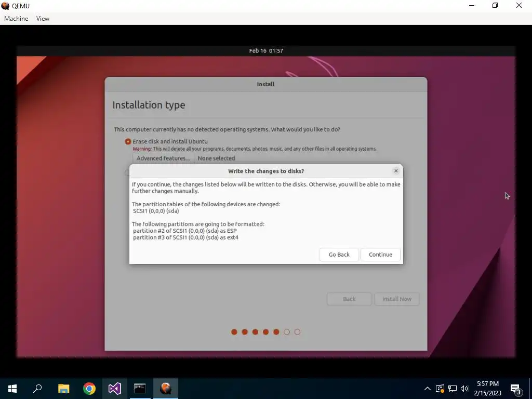This screenshot has width=532, height=399.
Task: Switch to the command prompt window
Action: 140,389
